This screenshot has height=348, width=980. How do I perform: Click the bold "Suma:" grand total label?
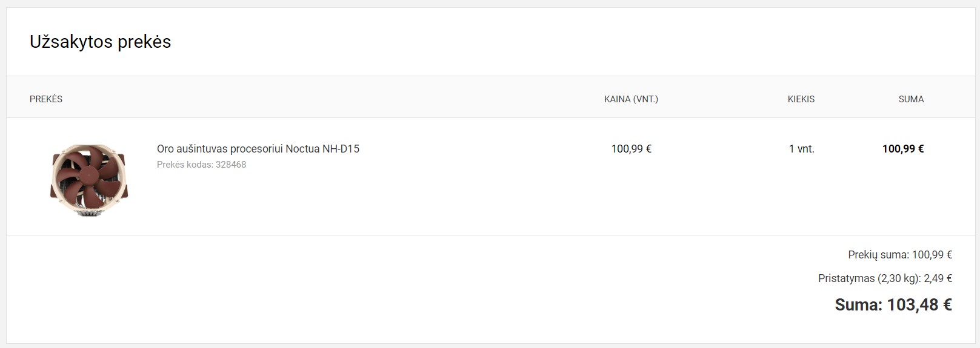point(858,304)
